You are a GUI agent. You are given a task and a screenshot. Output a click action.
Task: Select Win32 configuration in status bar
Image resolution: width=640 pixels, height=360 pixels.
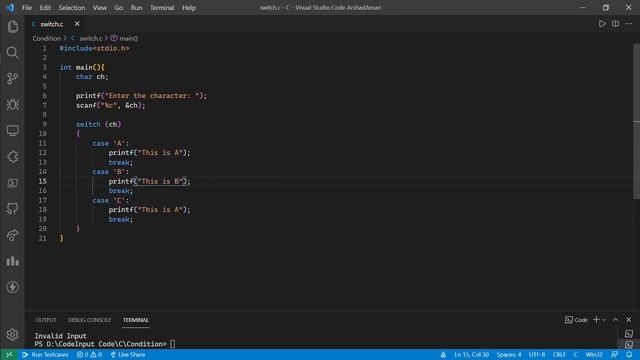pyautogui.click(x=594, y=355)
